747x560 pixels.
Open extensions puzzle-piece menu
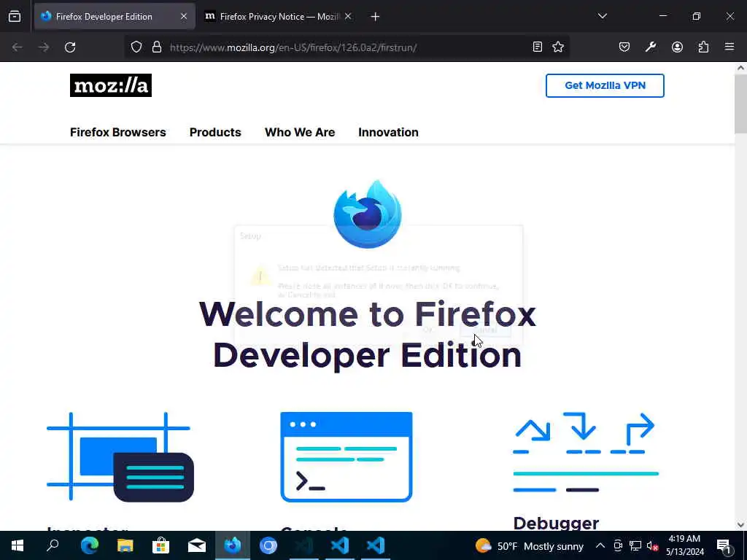click(703, 47)
